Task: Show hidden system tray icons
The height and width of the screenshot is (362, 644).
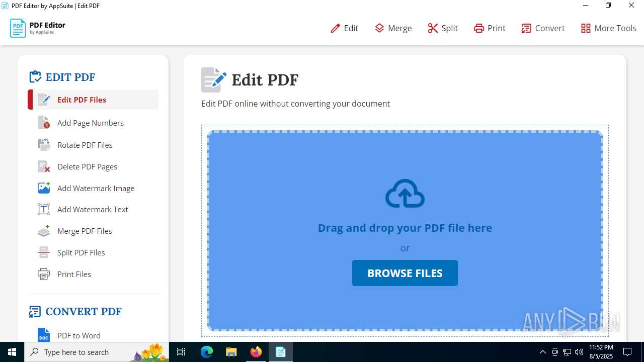Action: tap(542, 352)
